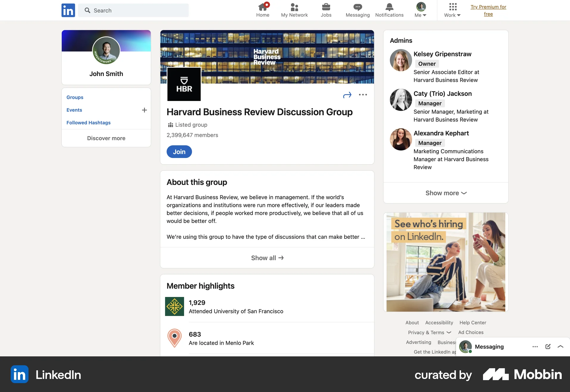Open the Jobs briefcase icon
570x392 pixels.
[x=326, y=7]
